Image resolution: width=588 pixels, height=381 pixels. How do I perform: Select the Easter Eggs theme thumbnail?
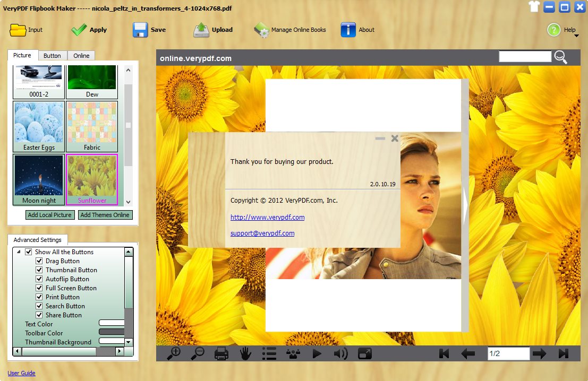point(39,126)
